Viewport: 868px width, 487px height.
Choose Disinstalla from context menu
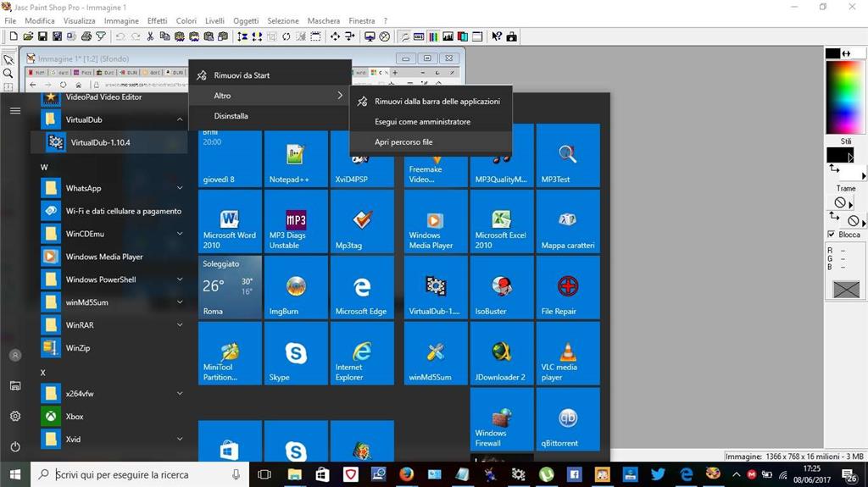(270, 116)
